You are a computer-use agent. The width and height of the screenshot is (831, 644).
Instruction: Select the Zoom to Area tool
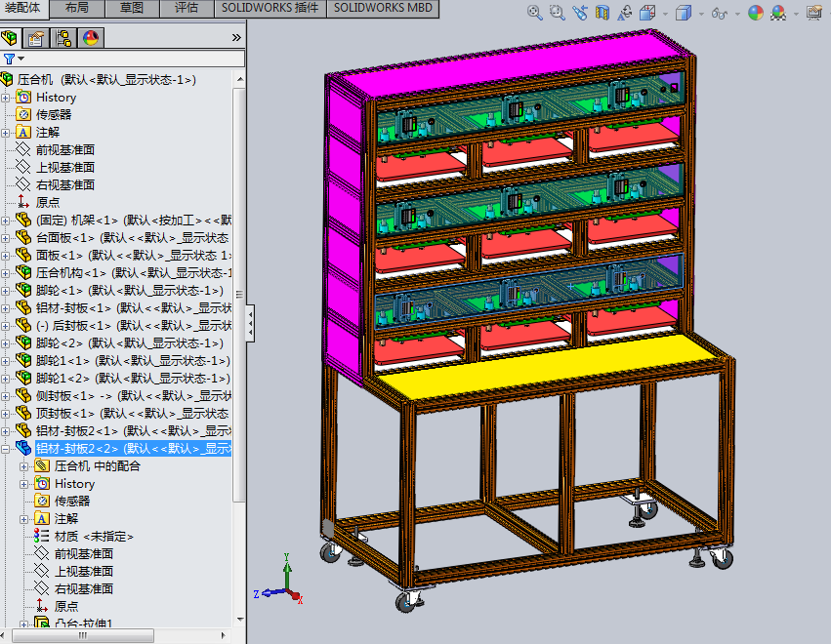(557, 13)
